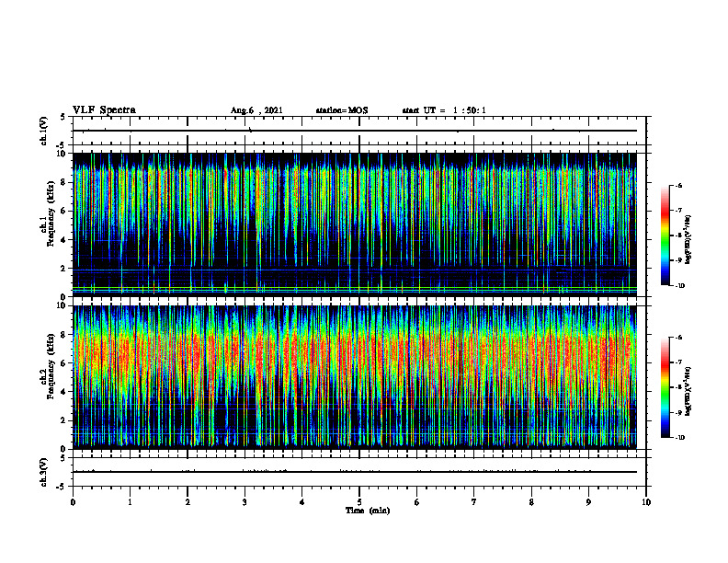Click the "ch.3(V)" waveform axis label
728x563 pixels.
coord(43,472)
